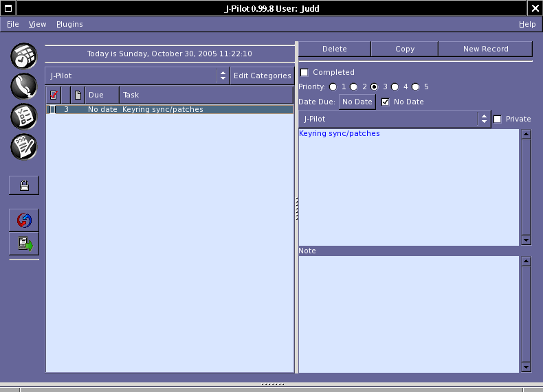Click the Delete button

point(335,49)
